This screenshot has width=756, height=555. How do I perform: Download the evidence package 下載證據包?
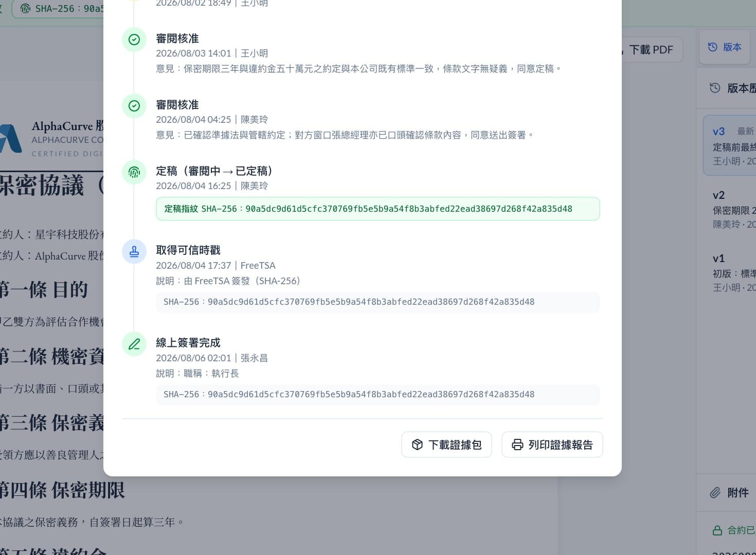click(446, 445)
